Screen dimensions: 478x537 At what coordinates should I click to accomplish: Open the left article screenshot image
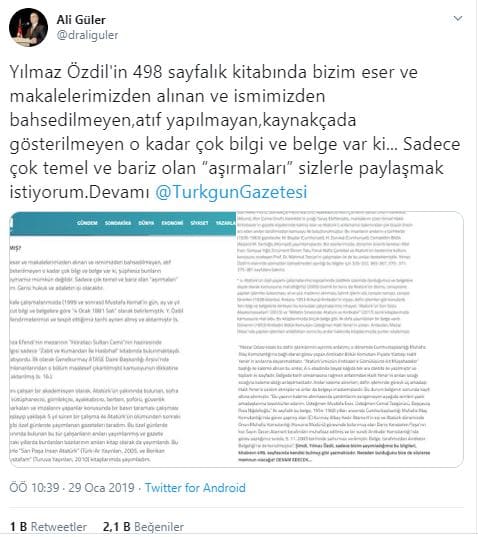123,339
